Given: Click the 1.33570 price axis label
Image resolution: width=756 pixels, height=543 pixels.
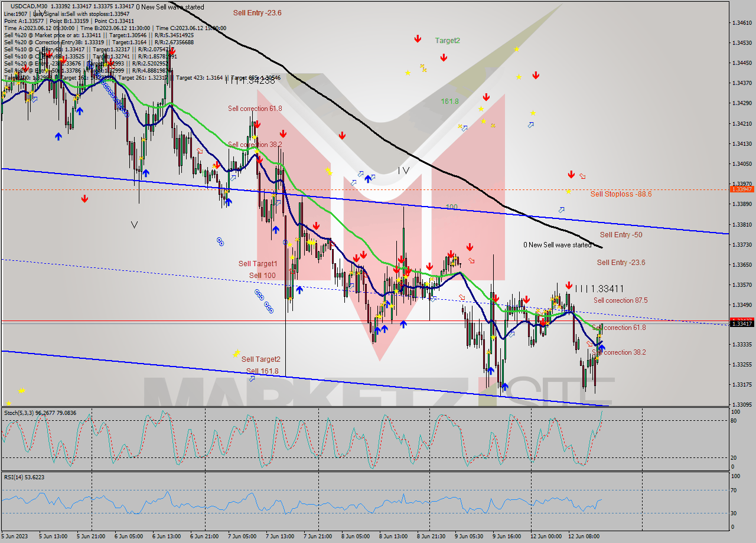Looking at the screenshot, I should [741, 284].
